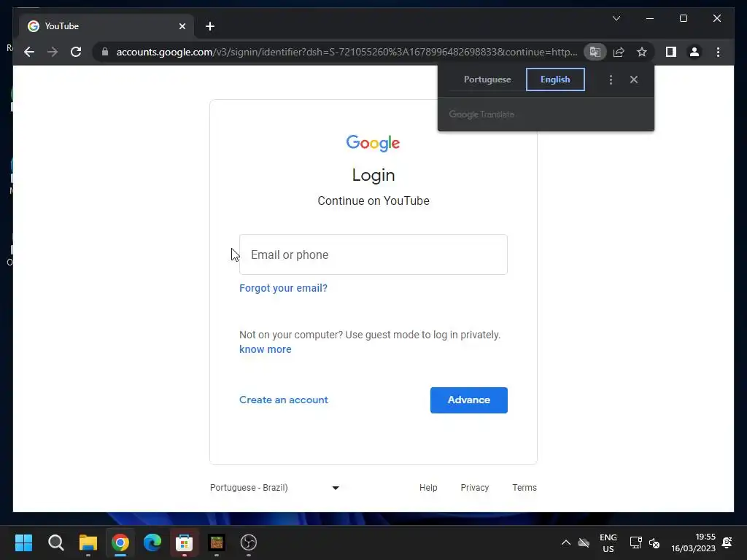
Task: Close the YouTube tab
Action: coord(182,26)
